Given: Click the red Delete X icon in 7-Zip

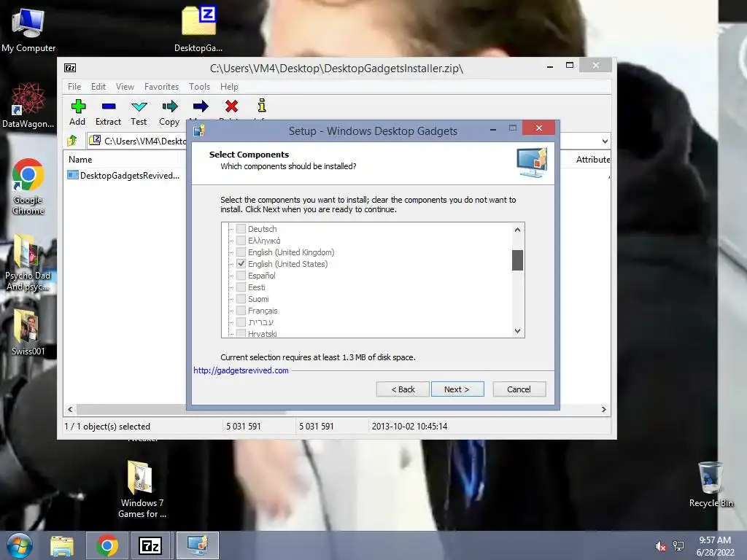Looking at the screenshot, I should [232, 106].
